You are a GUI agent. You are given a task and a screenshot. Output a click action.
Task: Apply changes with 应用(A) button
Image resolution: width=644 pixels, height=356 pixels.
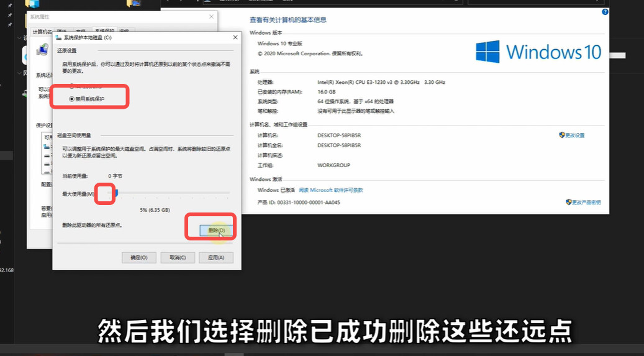216,257
